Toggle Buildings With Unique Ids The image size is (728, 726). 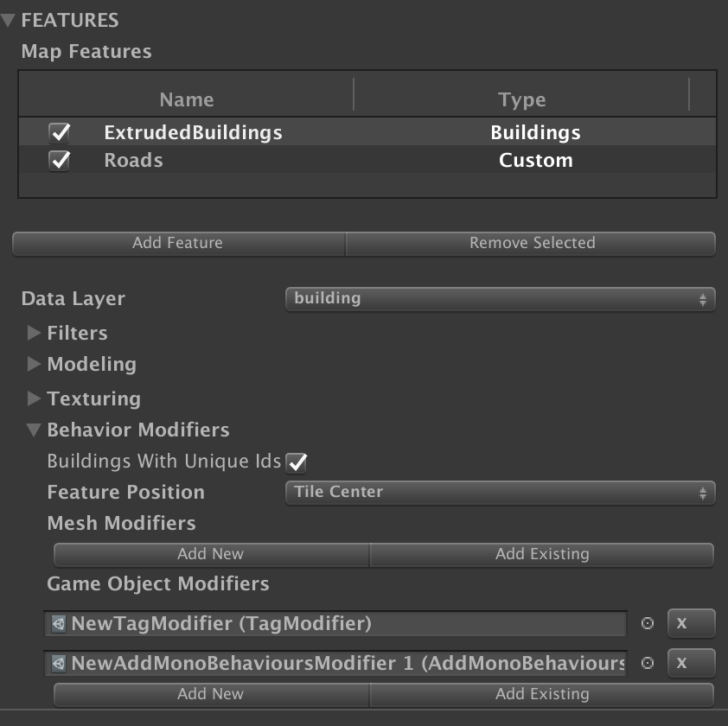296,462
